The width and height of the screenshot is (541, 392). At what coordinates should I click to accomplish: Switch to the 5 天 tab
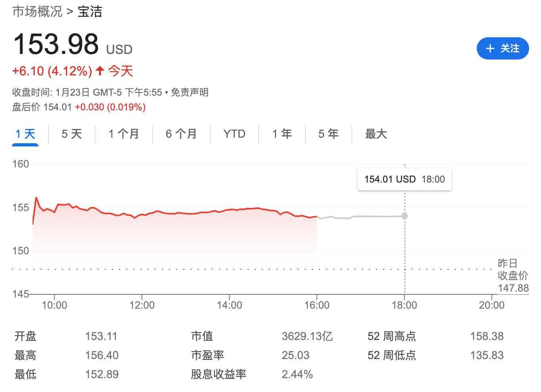pos(72,134)
